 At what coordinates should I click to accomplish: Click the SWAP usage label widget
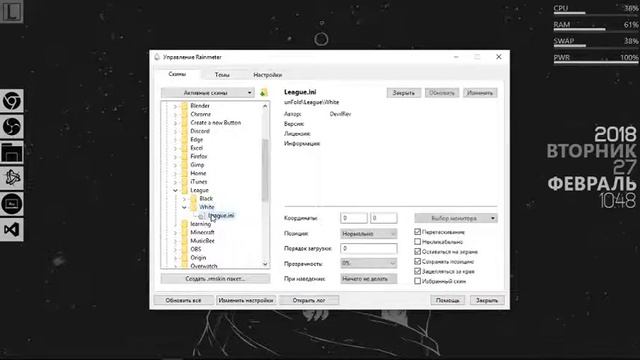point(564,41)
